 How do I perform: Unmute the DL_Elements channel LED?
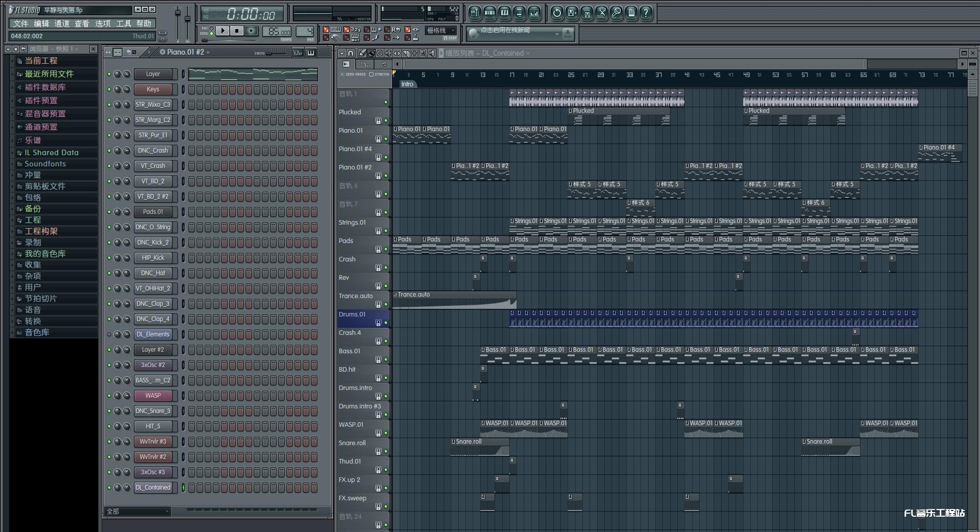click(109, 334)
